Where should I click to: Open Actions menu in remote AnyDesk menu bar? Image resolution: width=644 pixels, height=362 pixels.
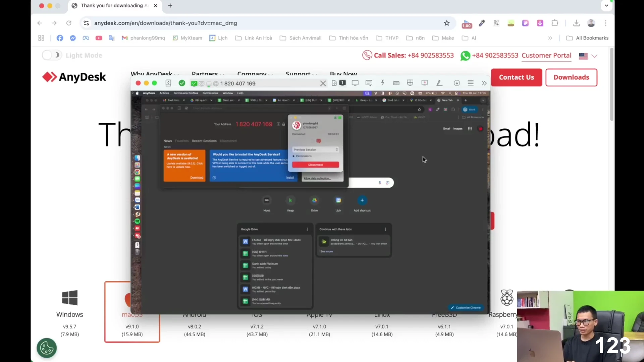[x=164, y=93]
